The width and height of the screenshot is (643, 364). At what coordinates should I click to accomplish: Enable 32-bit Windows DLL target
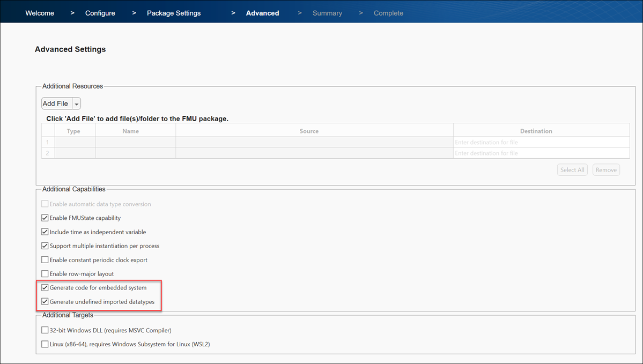click(x=45, y=330)
